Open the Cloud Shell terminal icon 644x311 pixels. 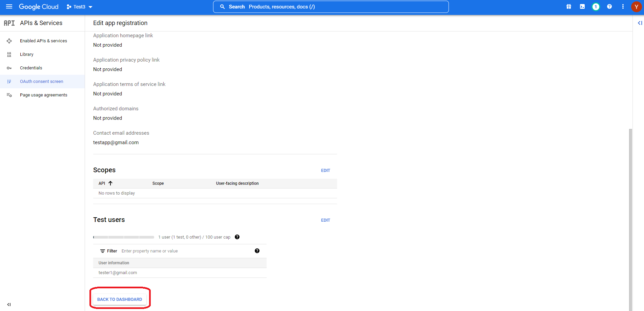pos(582,7)
